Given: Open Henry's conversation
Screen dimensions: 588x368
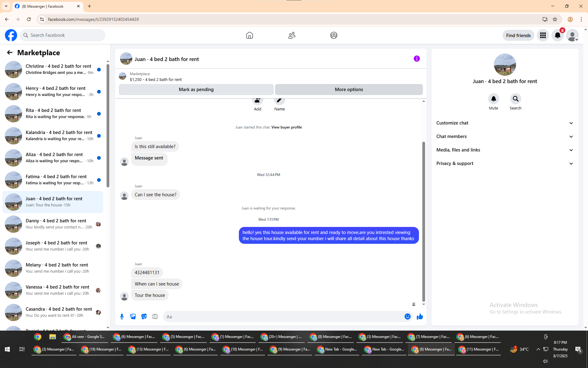Looking at the screenshot, I should [x=53, y=92].
